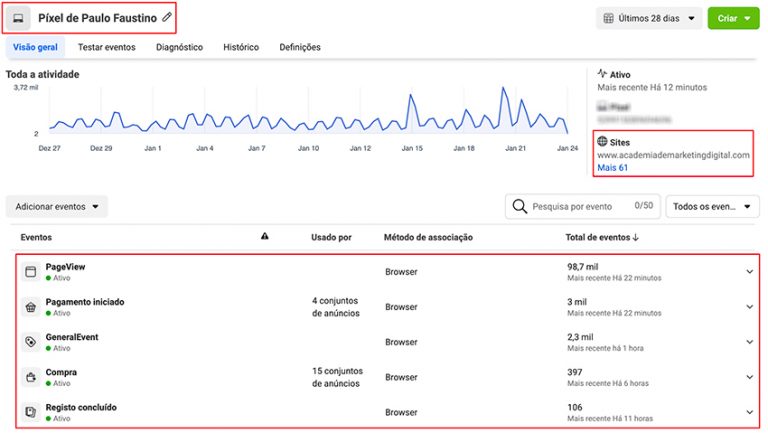Click the Registo concluído form icon
The height and width of the screenshot is (433, 768).
(x=30, y=412)
